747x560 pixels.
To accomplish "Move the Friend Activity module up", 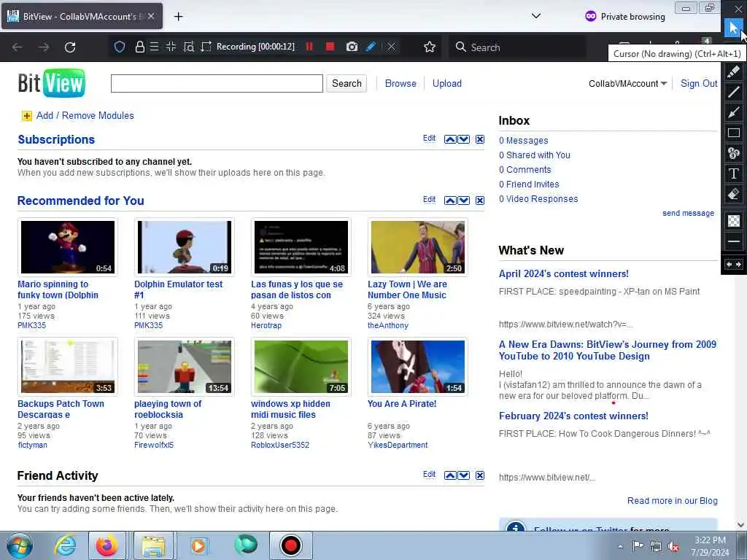I will click(450, 475).
